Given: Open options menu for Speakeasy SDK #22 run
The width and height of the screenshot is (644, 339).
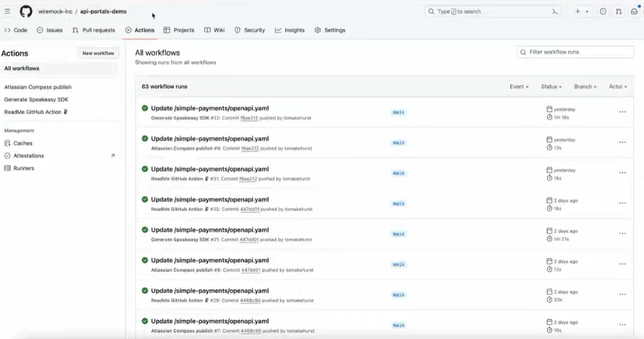Looking at the screenshot, I should [x=622, y=112].
